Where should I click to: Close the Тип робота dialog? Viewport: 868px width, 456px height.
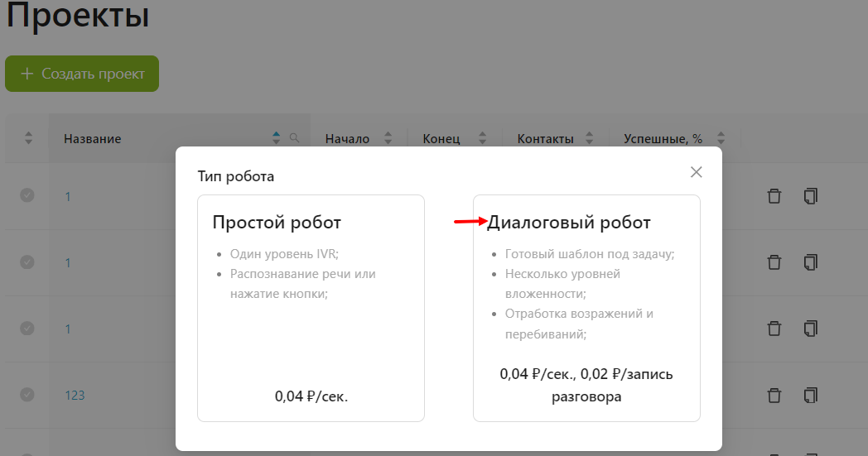point(696,172)
